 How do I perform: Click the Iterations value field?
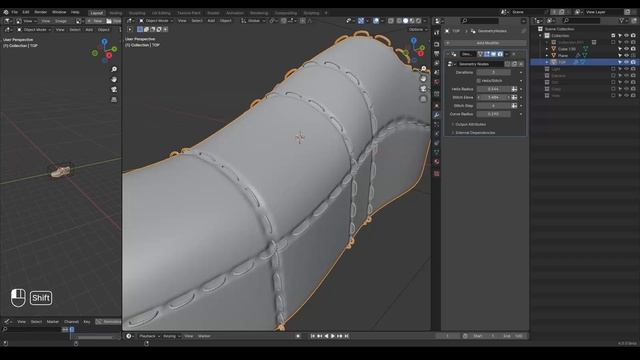[x=493, y=72]
